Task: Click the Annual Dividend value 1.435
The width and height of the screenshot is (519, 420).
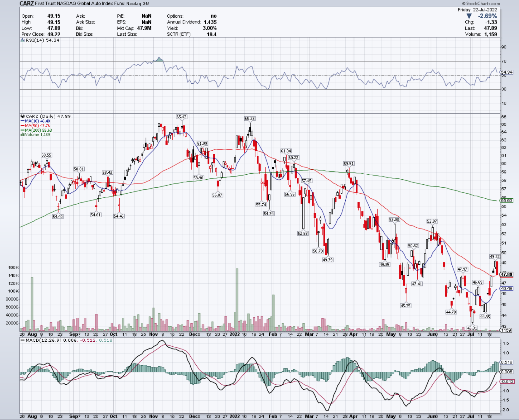Action: [x=210, y=22]
